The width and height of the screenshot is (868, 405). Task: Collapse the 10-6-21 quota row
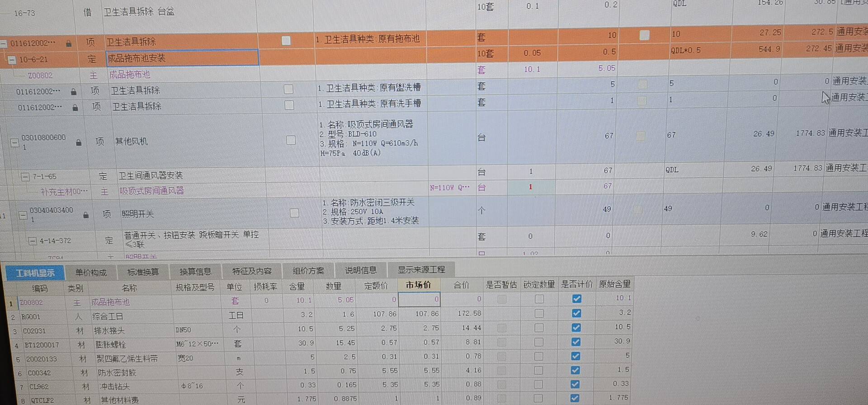pyautogui.click(x=12, y=60)
